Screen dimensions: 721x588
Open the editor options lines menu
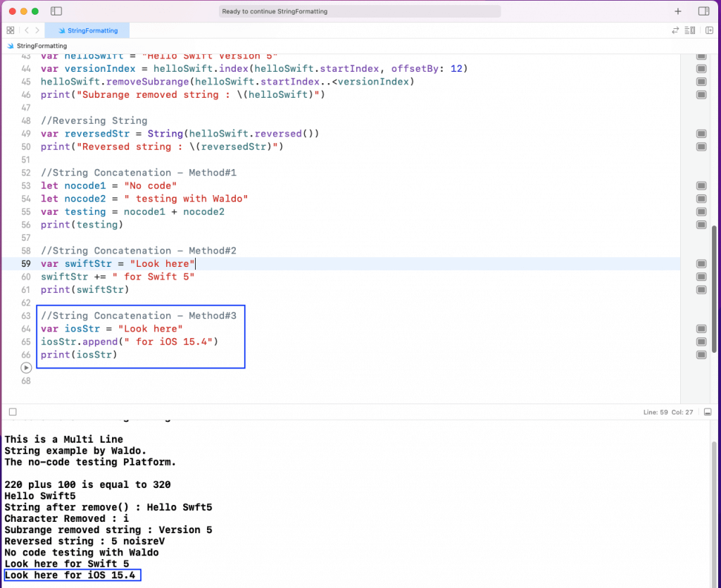tap(692, 30)
